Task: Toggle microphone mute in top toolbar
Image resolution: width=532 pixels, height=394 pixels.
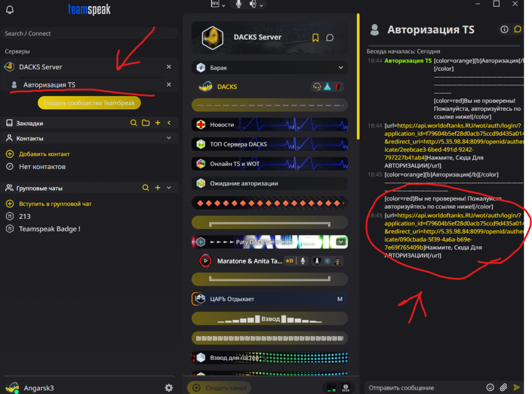Action: click(238, 4)
